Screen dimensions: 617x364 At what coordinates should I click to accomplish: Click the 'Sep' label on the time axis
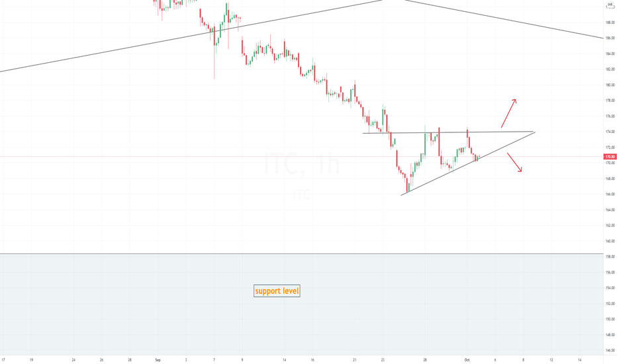158,359
